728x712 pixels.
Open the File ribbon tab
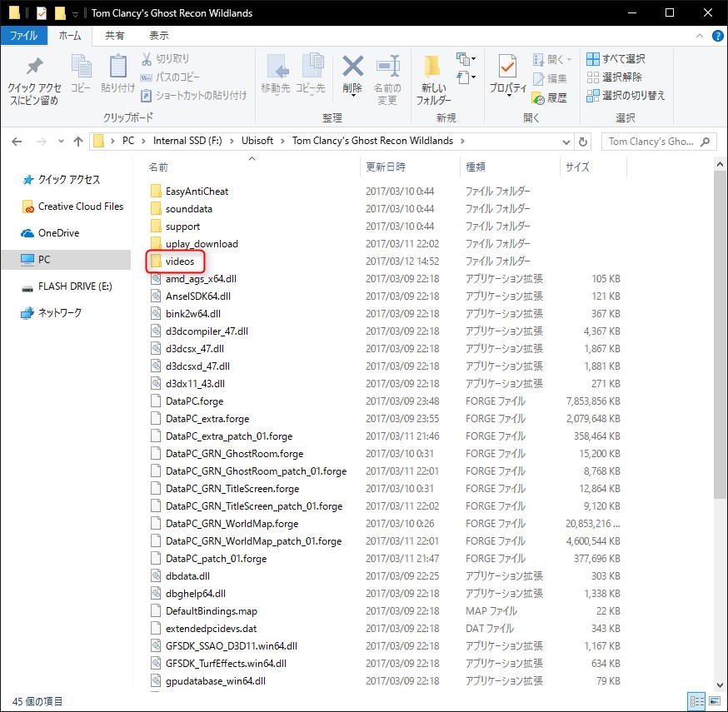tap(23, 36)
